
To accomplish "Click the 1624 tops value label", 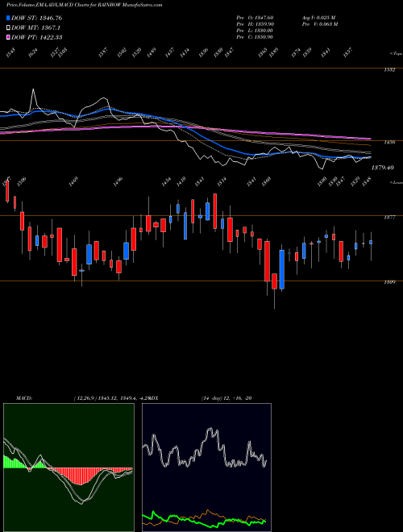I will click(x=33, y=52).
